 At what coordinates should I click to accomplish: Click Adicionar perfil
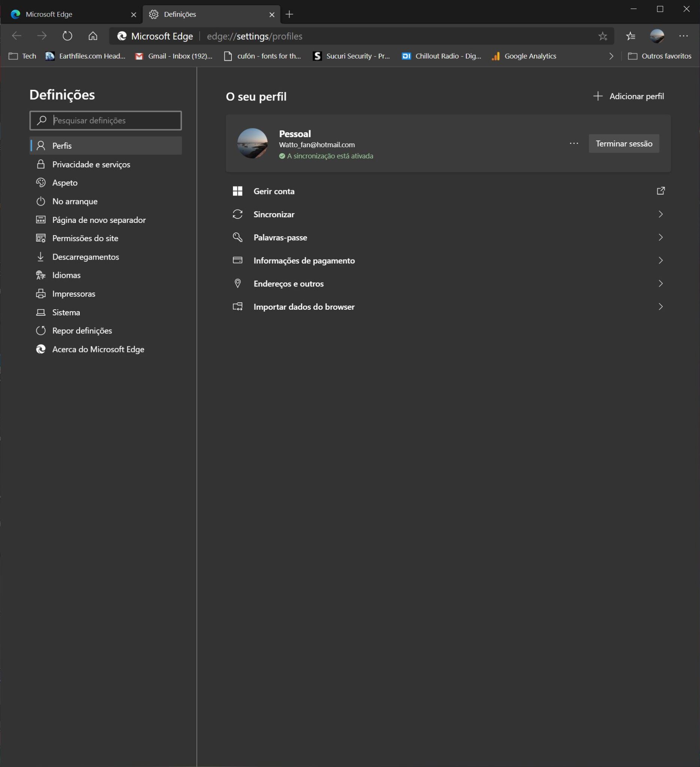pyautogui.click(x=628, y=96)
